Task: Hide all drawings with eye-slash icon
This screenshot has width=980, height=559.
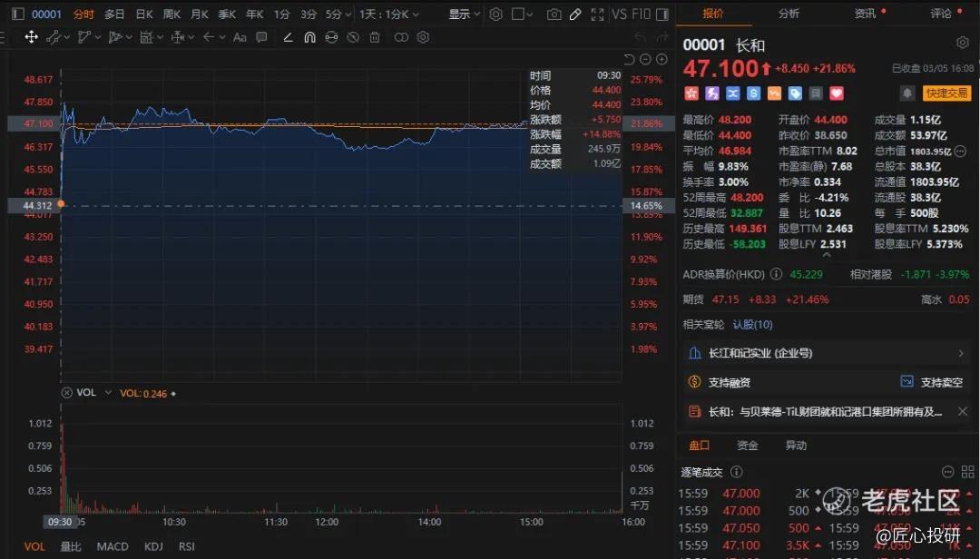Action: click(353, 37)
